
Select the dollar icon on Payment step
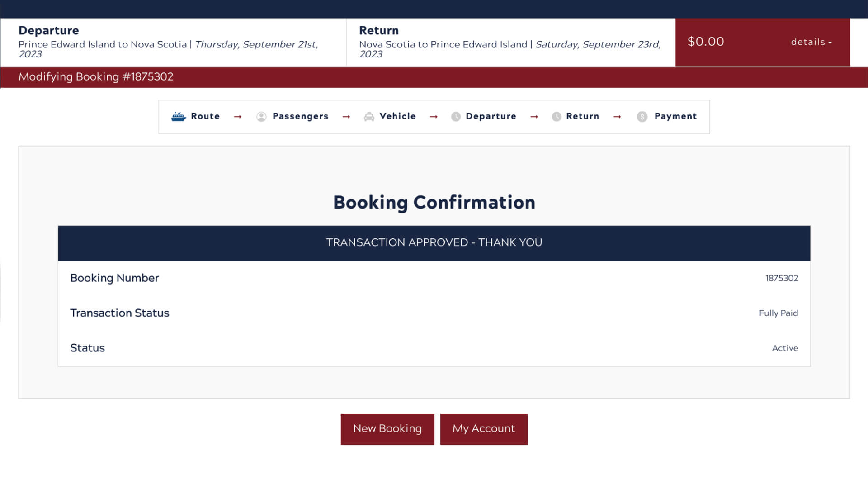coord(642,117)
